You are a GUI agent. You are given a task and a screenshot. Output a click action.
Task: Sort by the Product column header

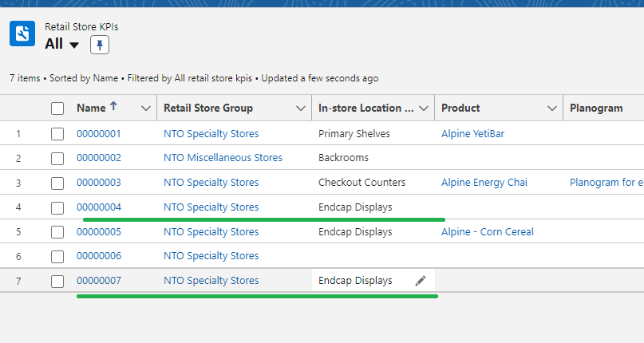(460, 108)
